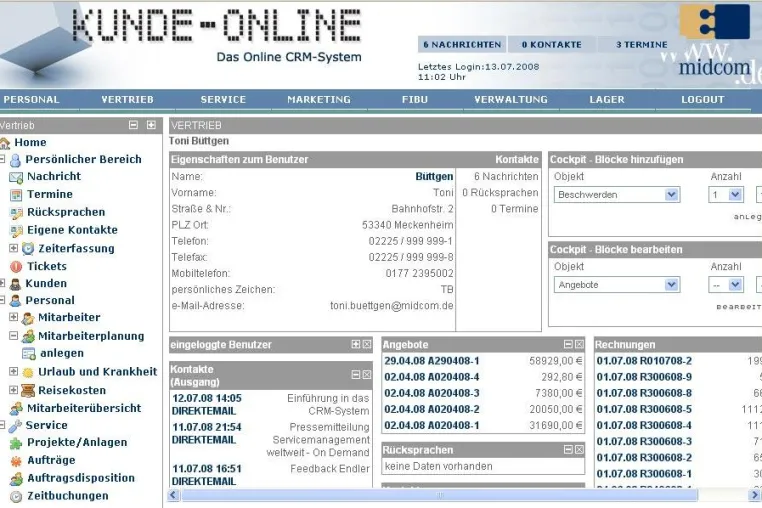
Task: Click LOGOUT in the navigation bar
Action: [x=703, y=100]
